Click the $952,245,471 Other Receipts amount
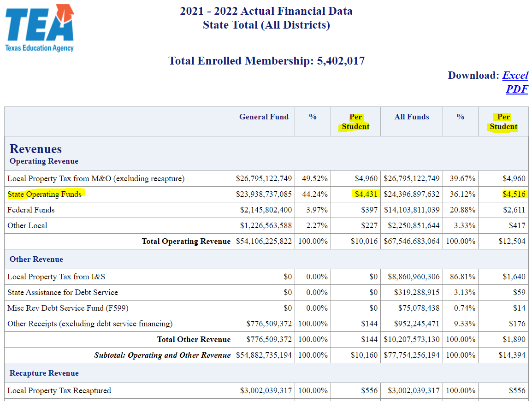The height and width of the screenshot is (401, 532). point(417,324)
